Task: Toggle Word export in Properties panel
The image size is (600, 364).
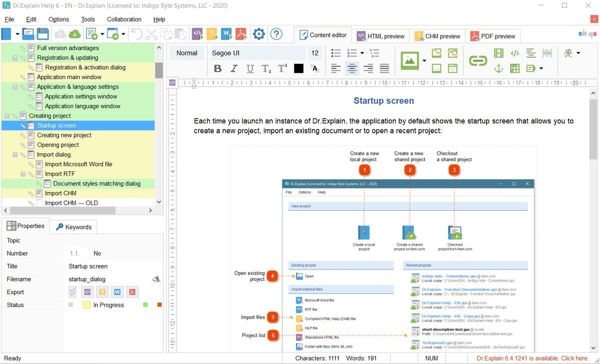Action: click(117, 292)
